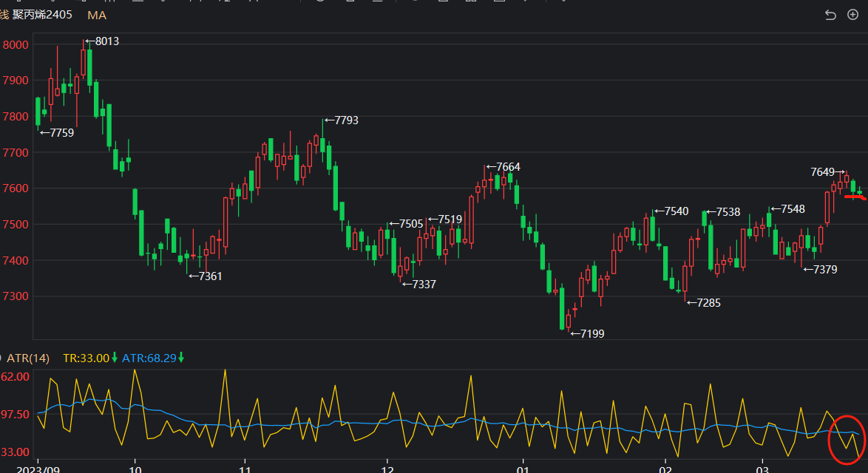Click the 7700 price axis label
This screenshot has width=868, height=473.
(16, 153)
